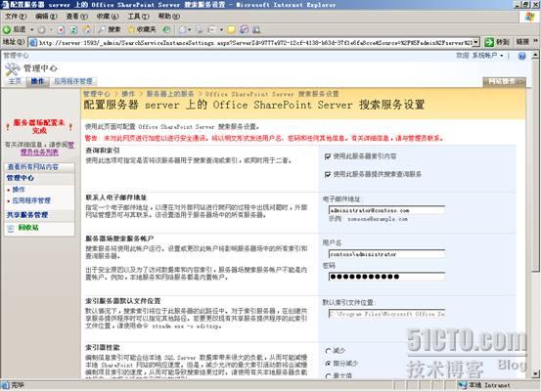Open the 网站操作 dropdown menu

pyautogui.click(x=504, y=82)
